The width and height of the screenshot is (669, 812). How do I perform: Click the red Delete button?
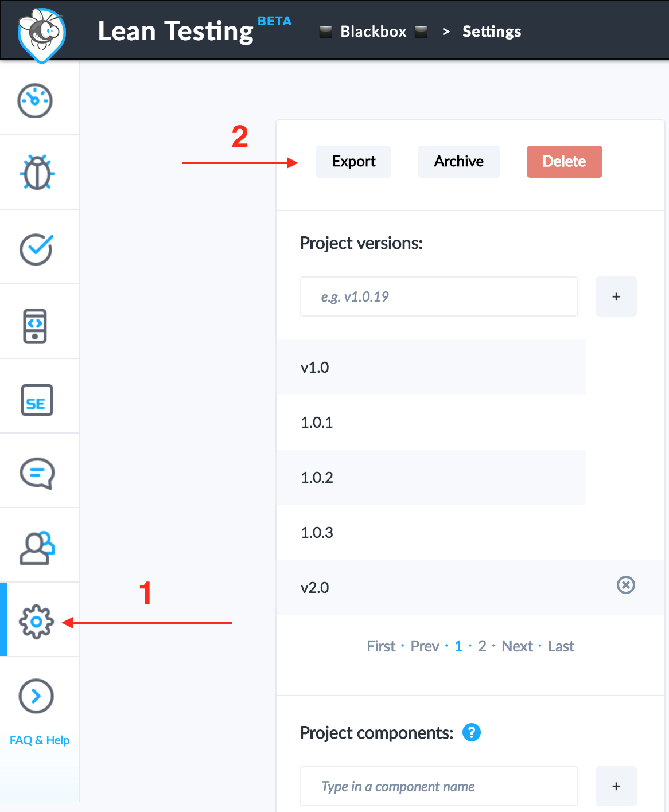pos(565,162)
